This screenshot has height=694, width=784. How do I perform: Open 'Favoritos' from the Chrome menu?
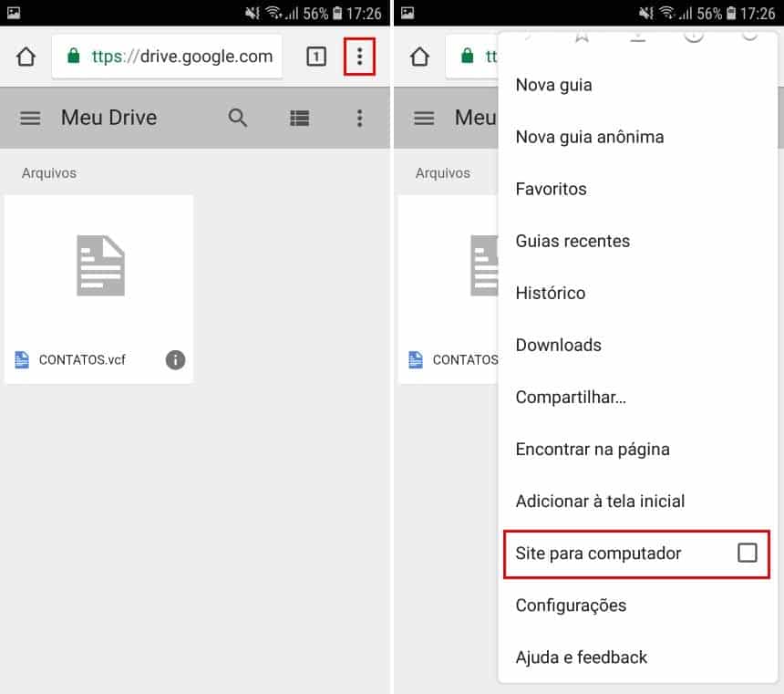637,189
